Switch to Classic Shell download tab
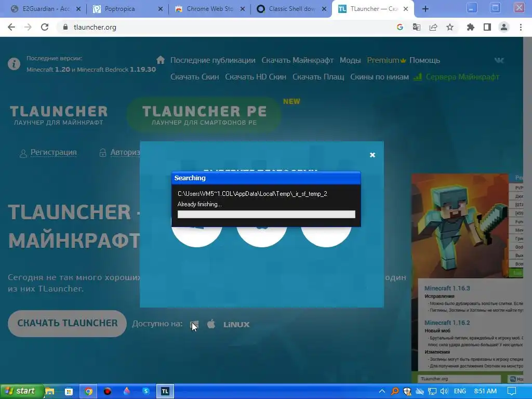The image size is (532, 399). (292, 9)
